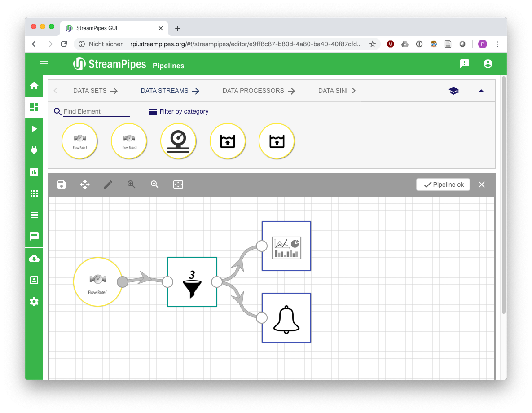Screen dimensions: 532x413
Task: Open the pipelines play icon in the sidebar
Action: coord(34,129)
